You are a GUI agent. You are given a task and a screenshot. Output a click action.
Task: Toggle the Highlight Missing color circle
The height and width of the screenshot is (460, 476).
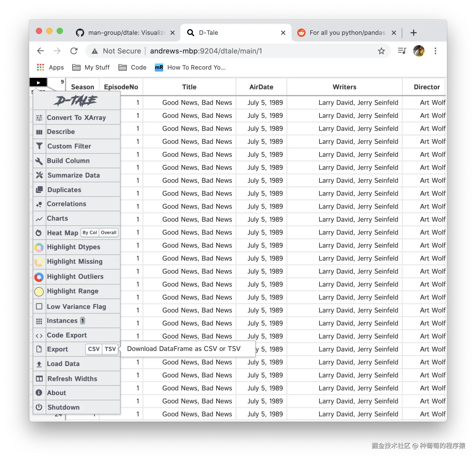(x=39, y=262)
